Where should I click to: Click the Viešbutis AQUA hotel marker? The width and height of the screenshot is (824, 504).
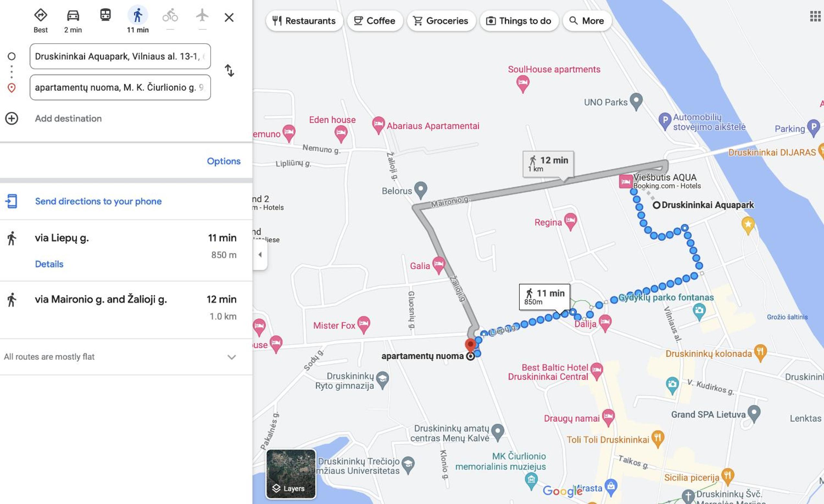(x=625, y=181)
